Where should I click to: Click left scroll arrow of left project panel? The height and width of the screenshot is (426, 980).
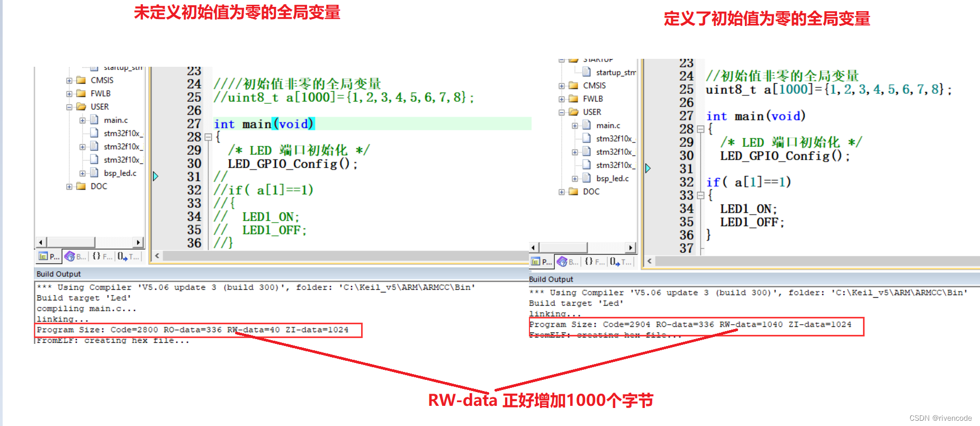[41, 242]
